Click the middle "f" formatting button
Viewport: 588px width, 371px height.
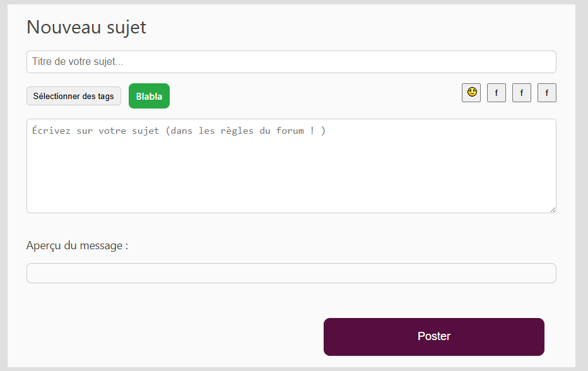click(x=522, y=93)
